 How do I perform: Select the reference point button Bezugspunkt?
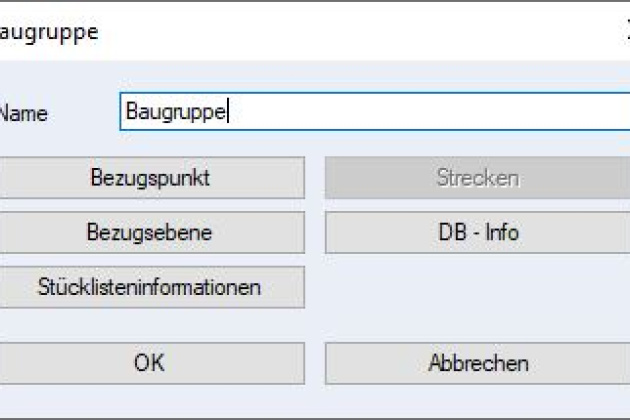pyautogui.click(x=150, y=179)
